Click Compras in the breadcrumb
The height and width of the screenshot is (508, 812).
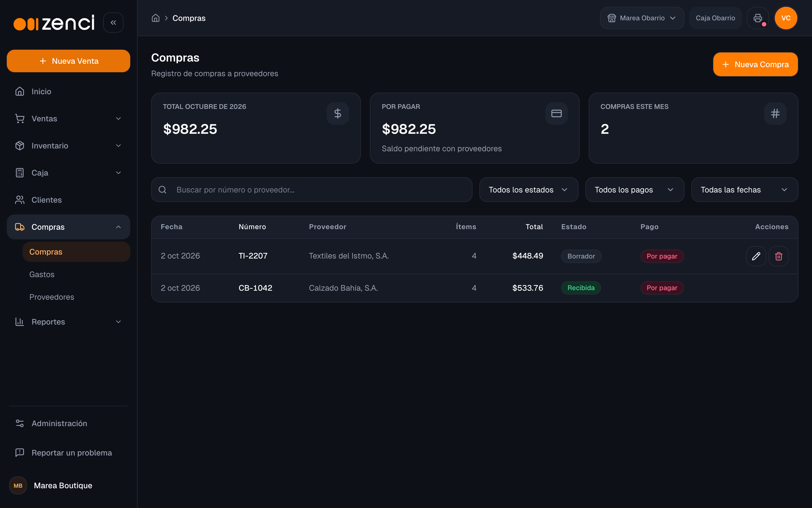click(x=189, y=18)
